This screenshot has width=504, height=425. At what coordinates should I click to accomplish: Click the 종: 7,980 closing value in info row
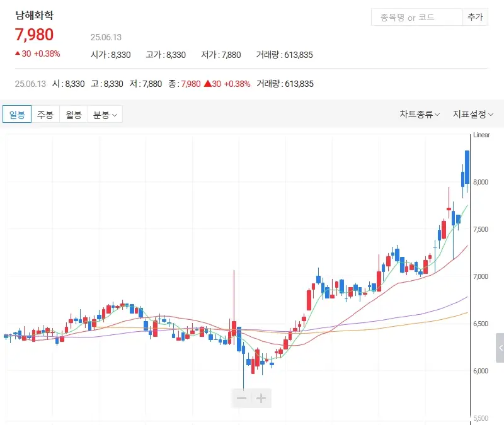(185, 84)
